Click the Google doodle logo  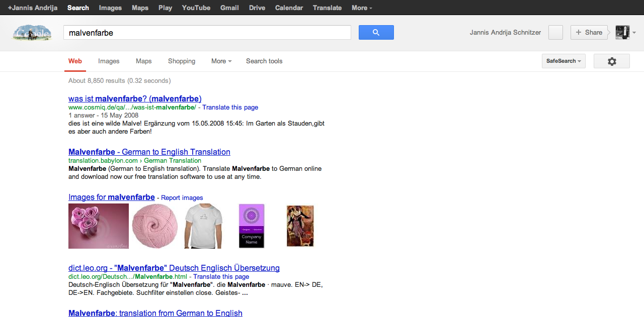[32, 33]
